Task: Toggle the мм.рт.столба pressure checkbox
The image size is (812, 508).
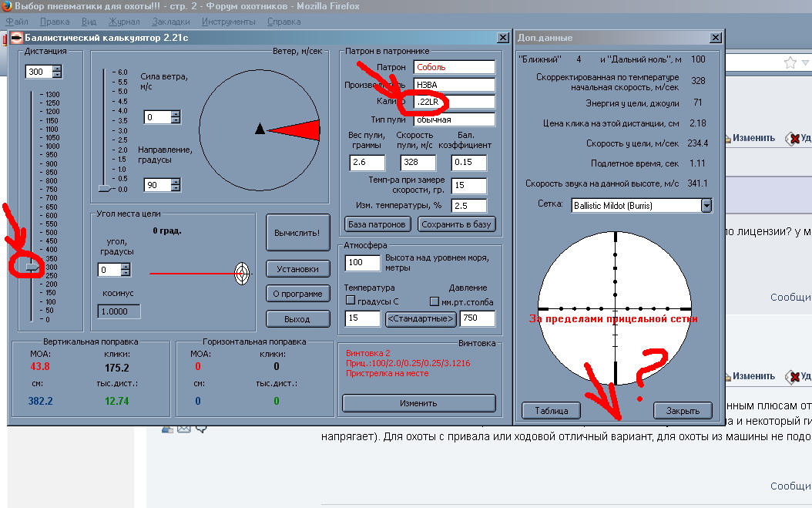Action: (434, 301)
